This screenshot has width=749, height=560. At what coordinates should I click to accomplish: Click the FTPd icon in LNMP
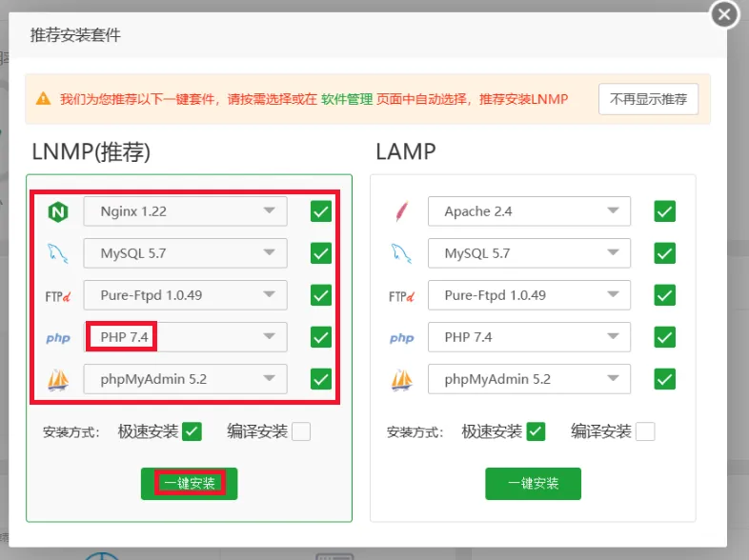(58, 296)
